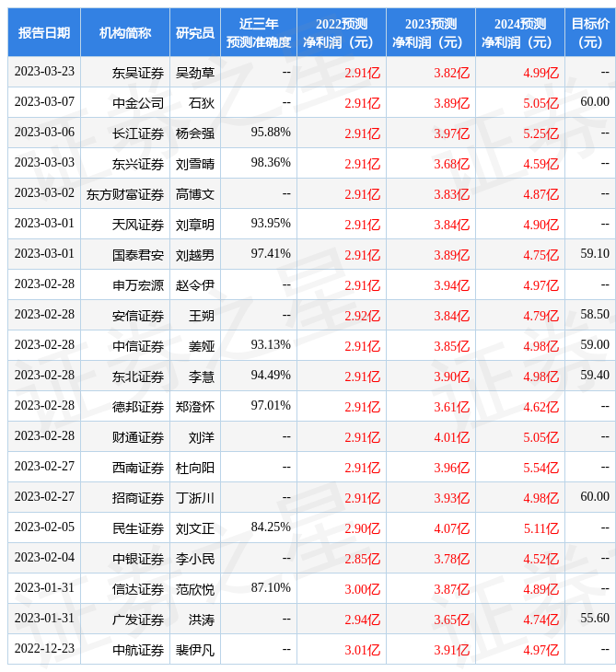
Task: Click the 4.07亿 2023 profit value
Action: click(451, 529)
